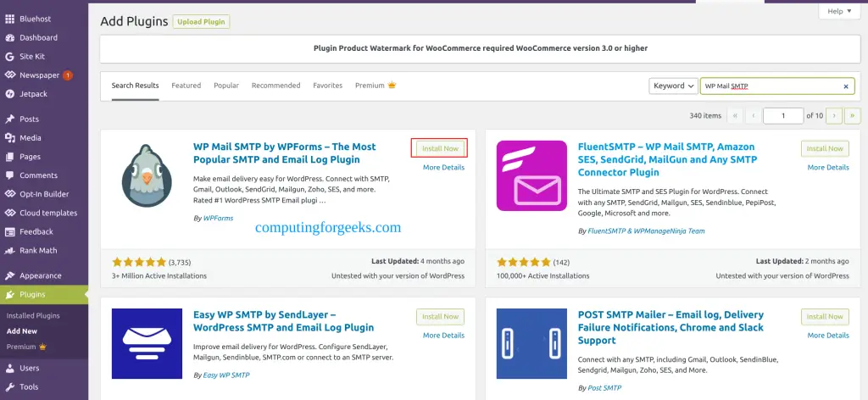Click the POST SMTP Mailer thumbnail image

point(531,343)
